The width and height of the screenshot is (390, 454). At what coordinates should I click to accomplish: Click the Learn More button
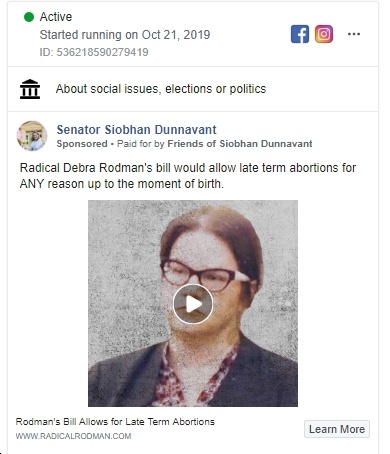(337, 429)
